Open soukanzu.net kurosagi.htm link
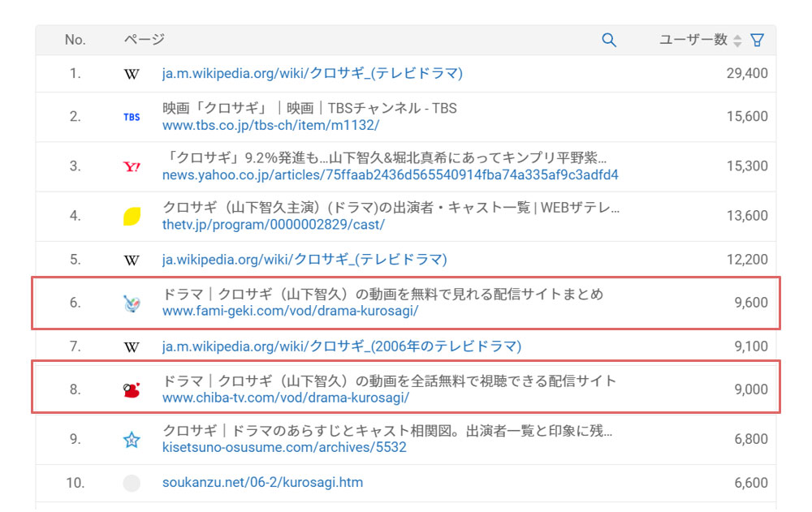Viewport: 812px width, 512px height. coord(262,483)
